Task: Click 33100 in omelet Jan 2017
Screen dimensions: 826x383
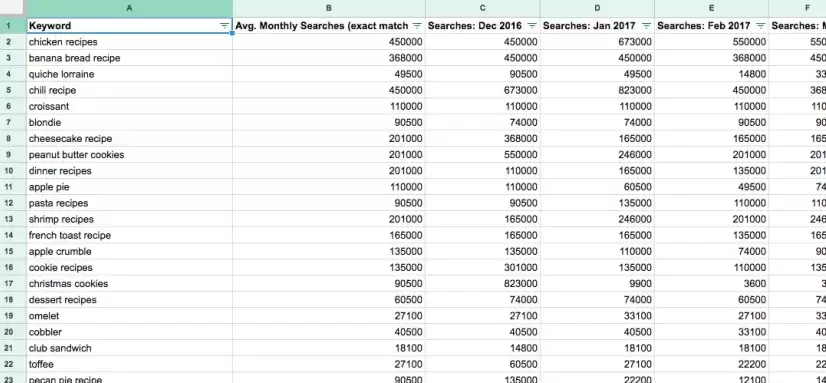Action: click(597, 316)
